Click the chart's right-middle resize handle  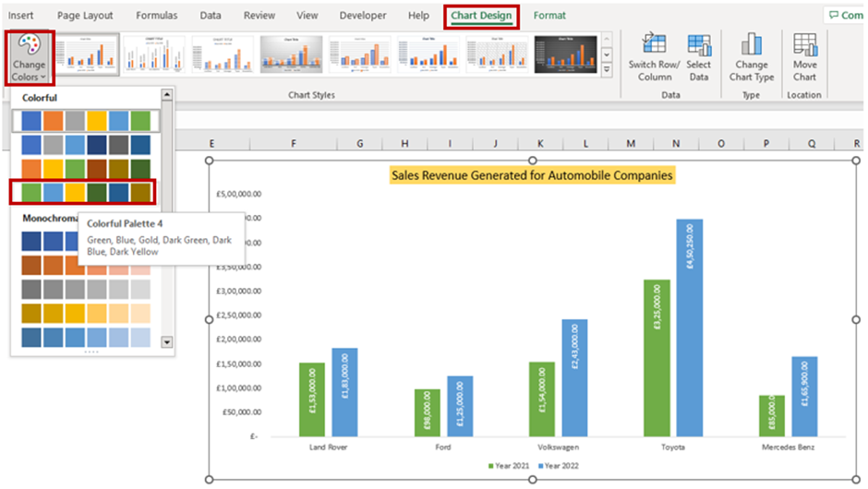click(x=856, y=320)
